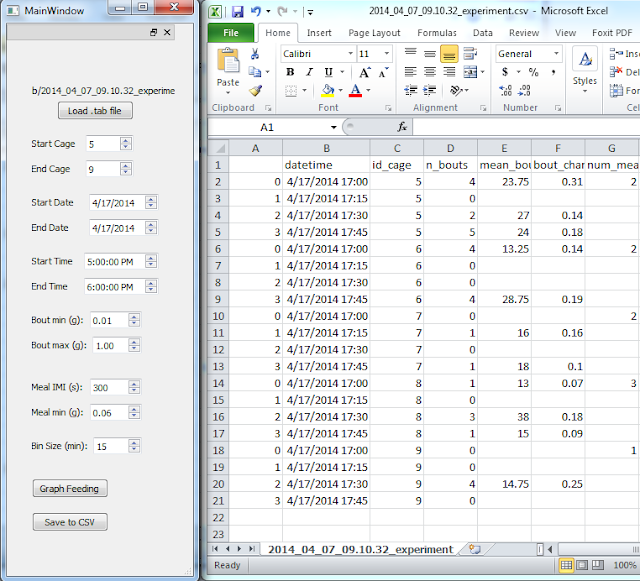640x581 pixels.
Task: Switch to the Page Layout tab
Action: [374, 33]
